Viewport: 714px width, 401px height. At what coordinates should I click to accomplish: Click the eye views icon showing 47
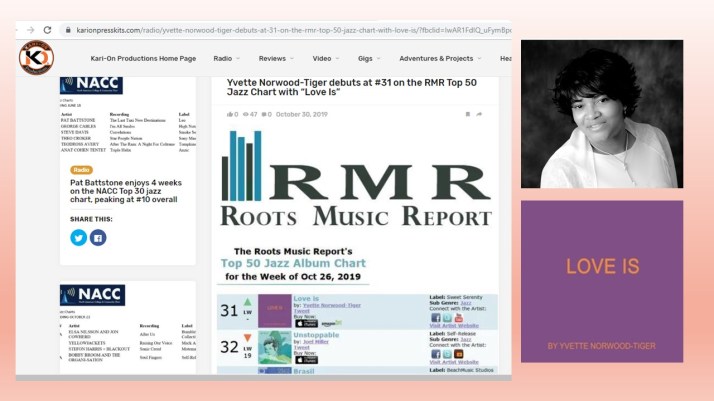(245, 114)
